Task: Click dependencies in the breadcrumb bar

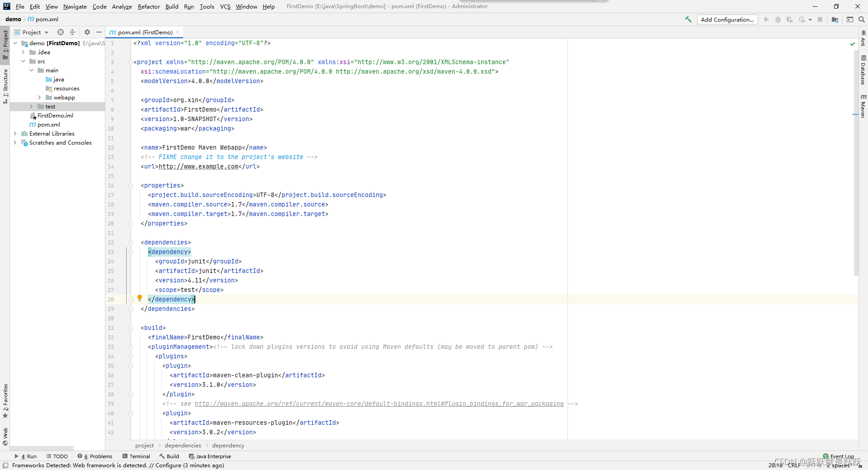Action: coord(182,445)
